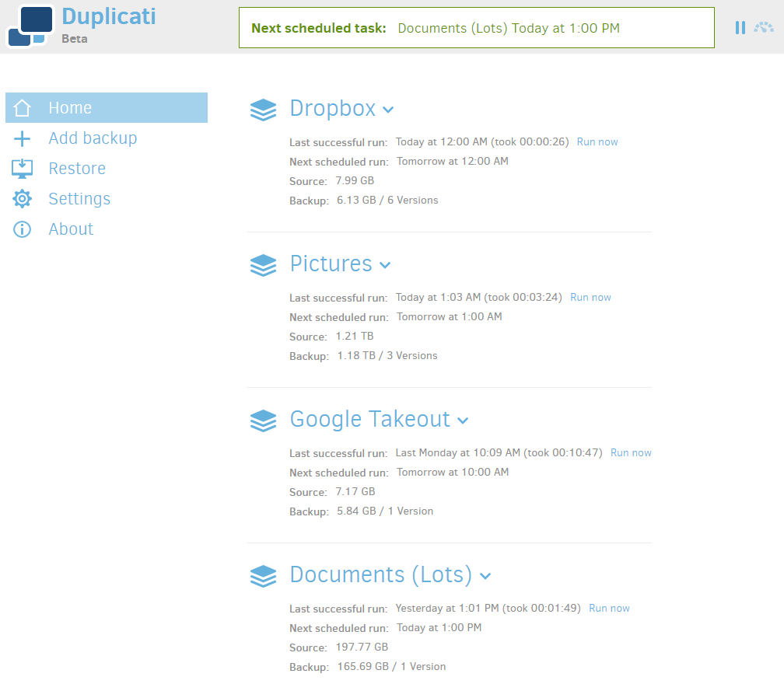Expand the Google Takeout chevron menu
The height and width of the screenshot is (698, 784).
[463, 421]
